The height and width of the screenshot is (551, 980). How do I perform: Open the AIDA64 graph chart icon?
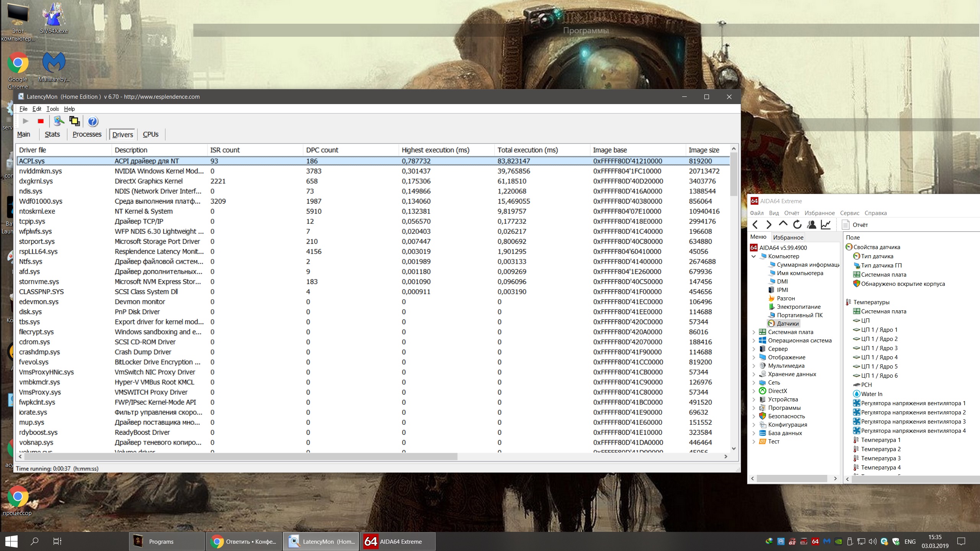click(826, 225)
